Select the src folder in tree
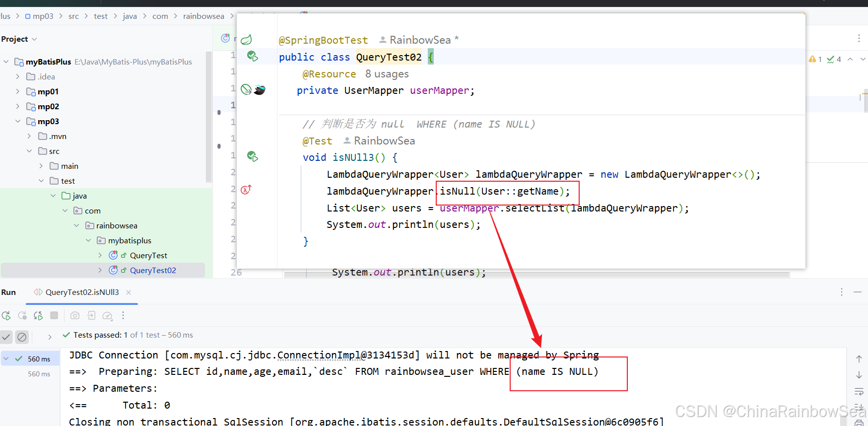This screenshot has height=426, width=868. coord(54,151)
